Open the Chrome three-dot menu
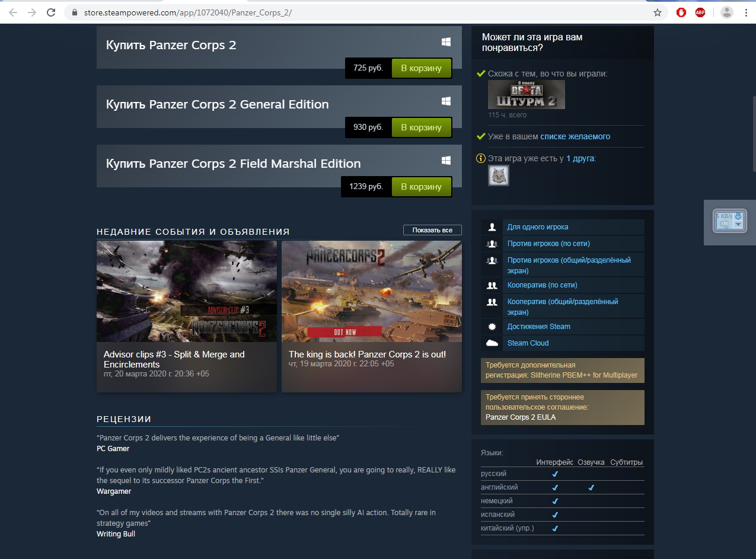The image size is (756, 559). click(x=745, y=12)
